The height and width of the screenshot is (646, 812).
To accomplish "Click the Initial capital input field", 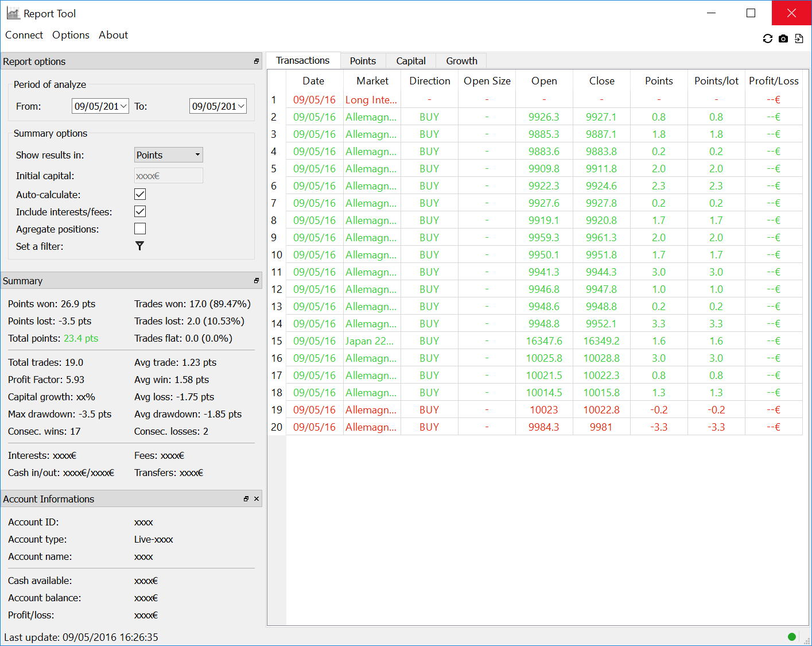I will tap(168, 176).
